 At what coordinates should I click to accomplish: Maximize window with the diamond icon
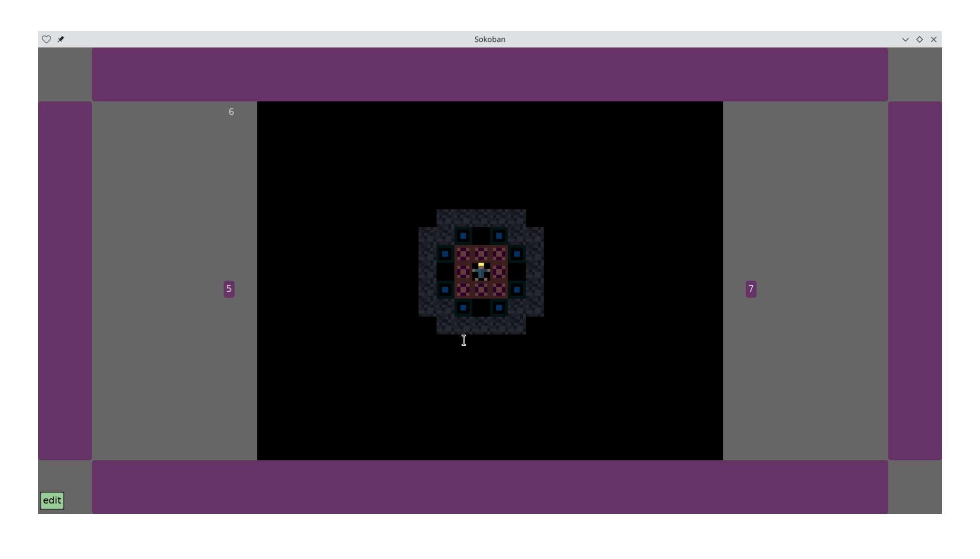click(x=919, y=40)
